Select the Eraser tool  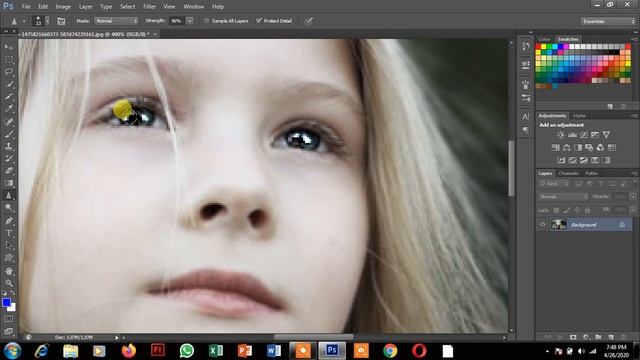click(9, 171)
